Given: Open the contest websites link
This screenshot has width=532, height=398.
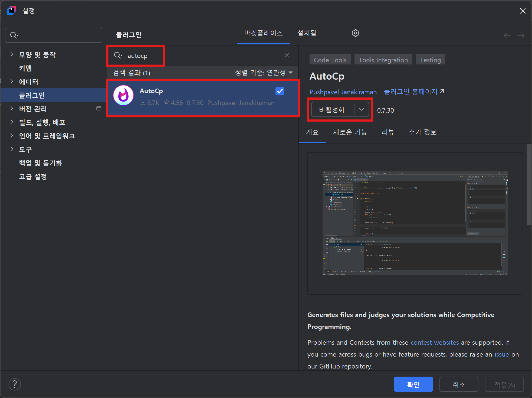Looking at the screenshot, I should (435, 342).
